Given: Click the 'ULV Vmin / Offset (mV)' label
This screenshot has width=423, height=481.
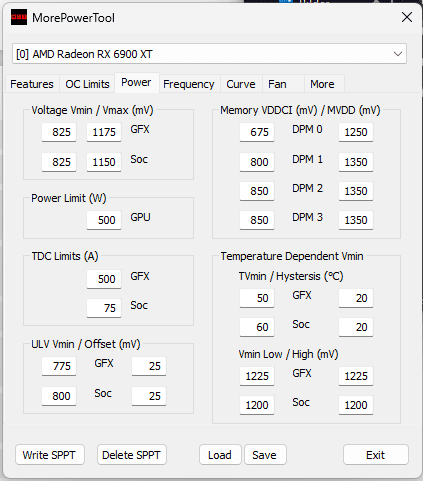Looking at the screenshot, I should pyautogui.click(x=86, y=344).
